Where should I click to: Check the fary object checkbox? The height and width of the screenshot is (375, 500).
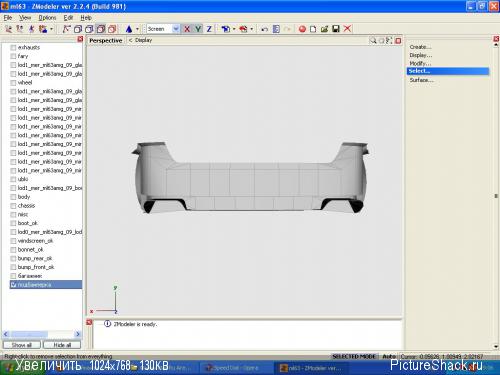[x=13, y=56]
